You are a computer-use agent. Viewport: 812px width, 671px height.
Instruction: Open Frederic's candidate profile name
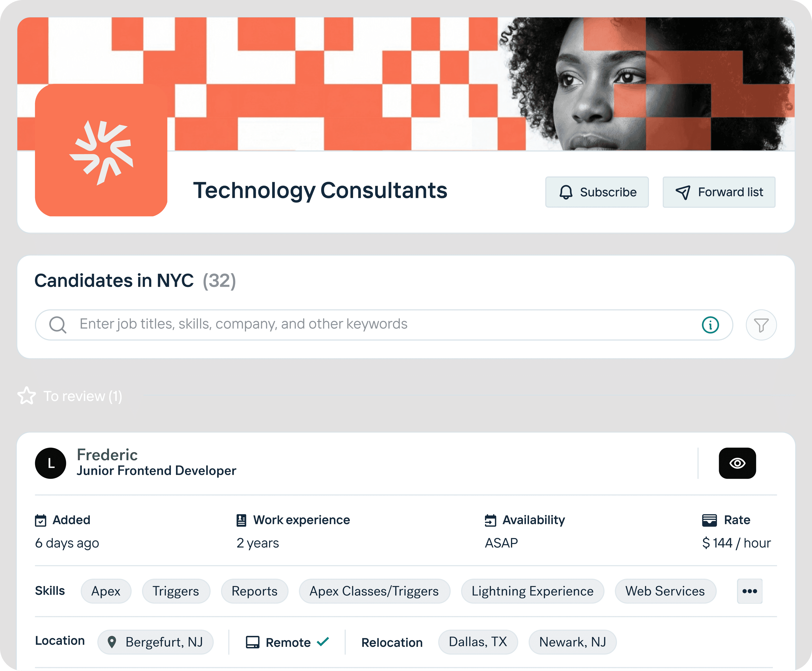pos(107,455)
